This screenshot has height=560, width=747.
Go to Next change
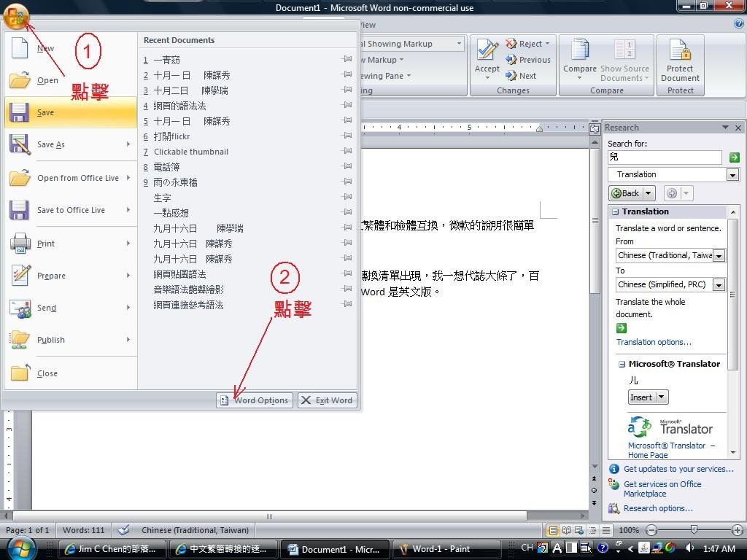tap(521, 75)
